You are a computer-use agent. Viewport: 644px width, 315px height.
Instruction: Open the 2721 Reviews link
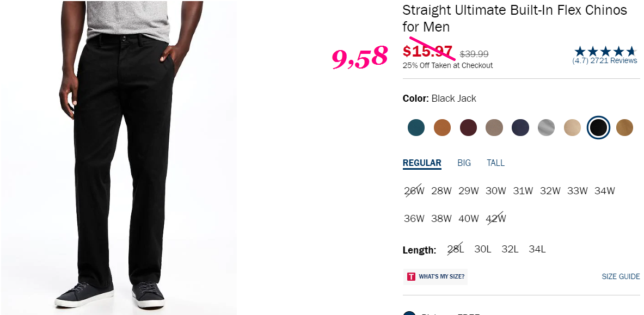(x=614, y=60)
